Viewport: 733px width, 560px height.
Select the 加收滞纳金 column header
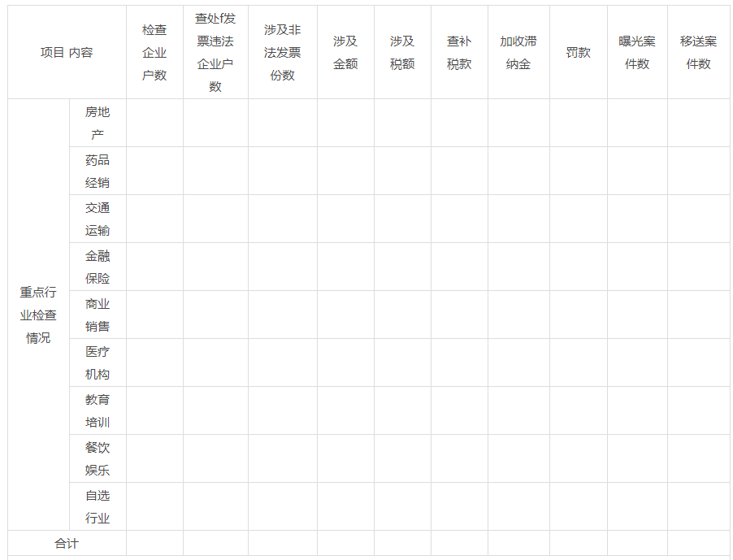click(x=518, y=53)
